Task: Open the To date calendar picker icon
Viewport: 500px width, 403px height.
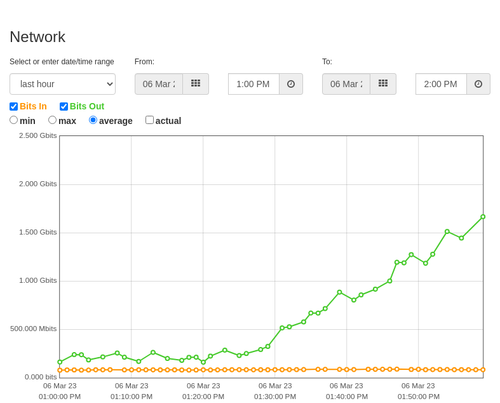Action: coord(383,84)
